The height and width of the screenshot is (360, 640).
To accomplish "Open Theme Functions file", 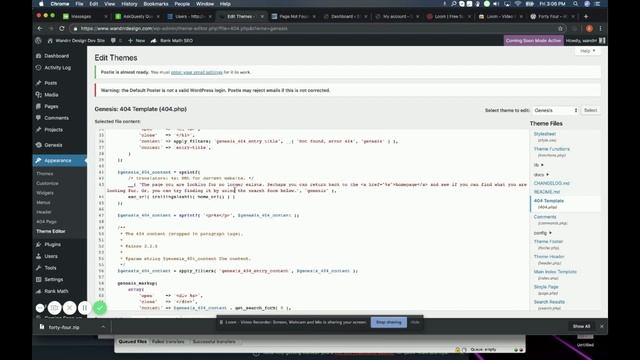I will [551, 149].
